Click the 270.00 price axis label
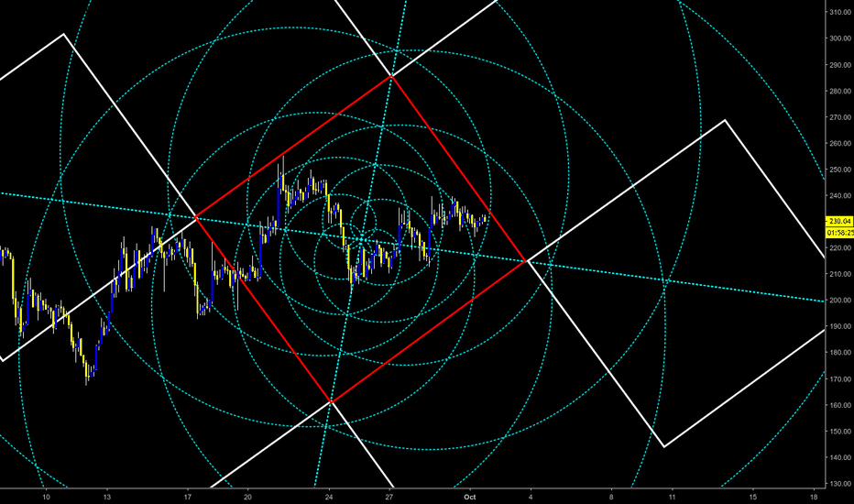The image size is (854, 504). [840, 117]
